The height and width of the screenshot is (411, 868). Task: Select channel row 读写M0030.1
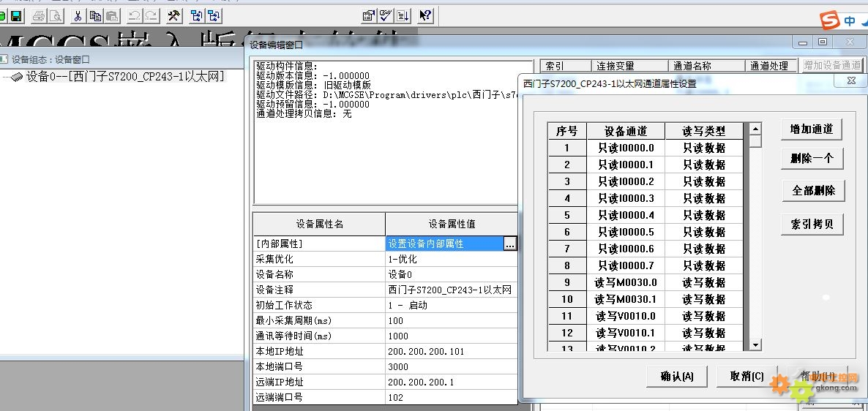tap(646, 300)
